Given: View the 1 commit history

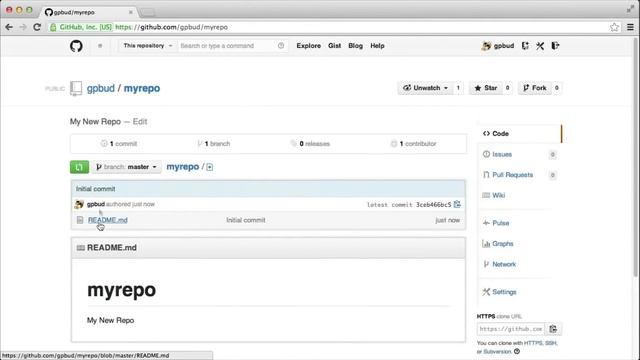Looking at the screenshot, I should point(119,144).
